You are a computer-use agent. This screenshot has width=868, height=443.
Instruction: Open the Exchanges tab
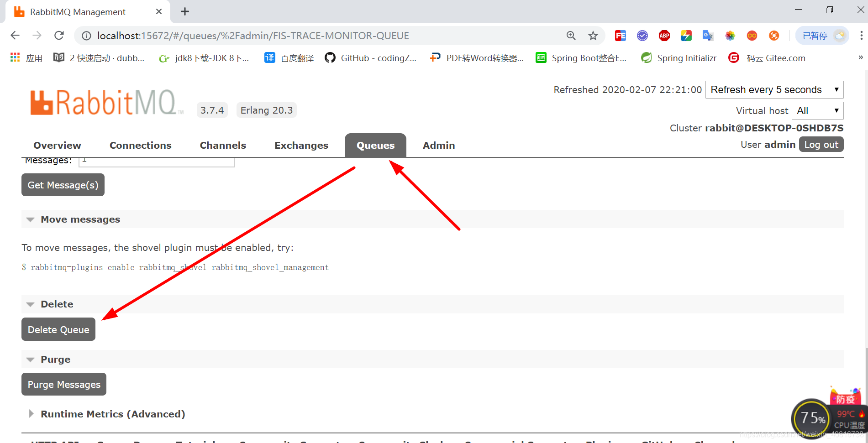pos(301,145)
